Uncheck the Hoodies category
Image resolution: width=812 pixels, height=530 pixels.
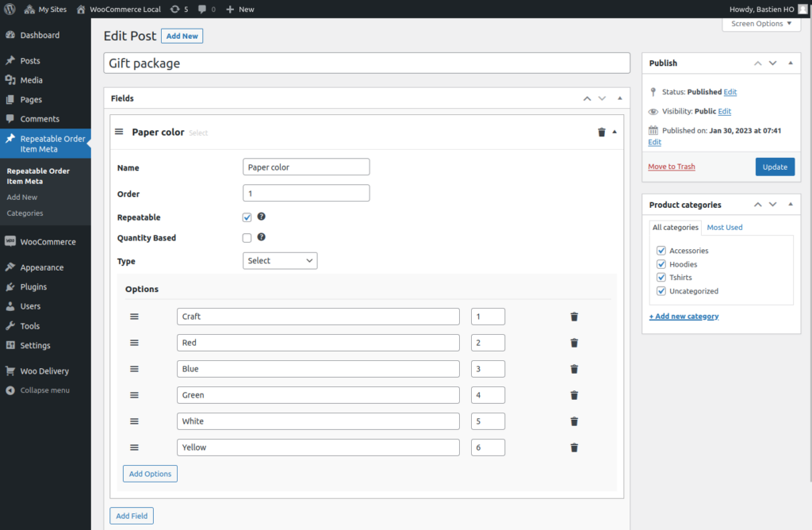(661, 264)
